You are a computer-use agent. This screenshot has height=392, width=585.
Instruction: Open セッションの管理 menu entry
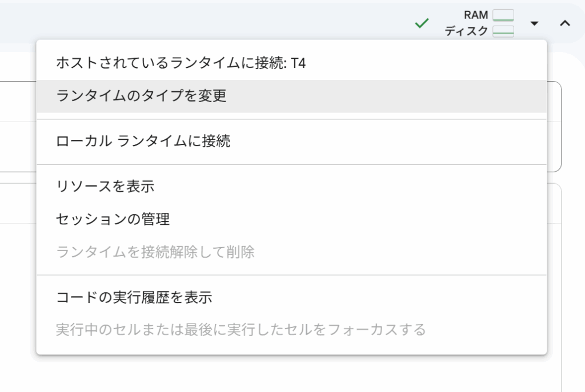pos(113,219)
